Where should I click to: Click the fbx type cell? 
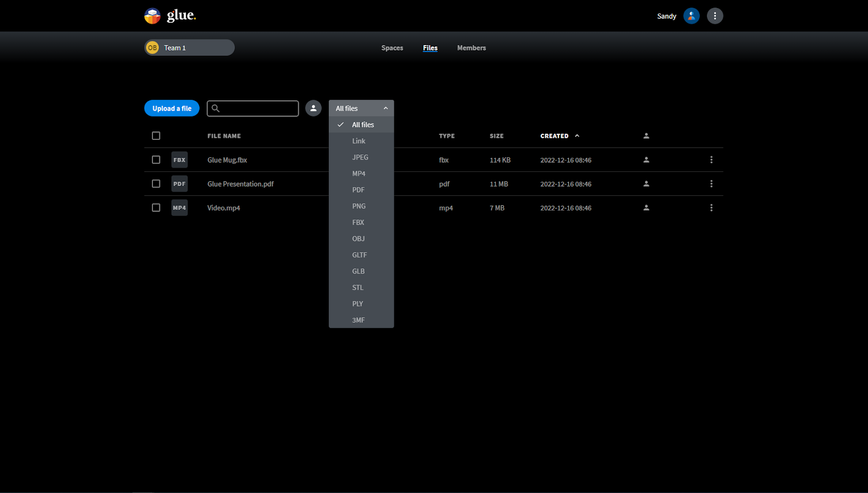(x=444, y=160)
